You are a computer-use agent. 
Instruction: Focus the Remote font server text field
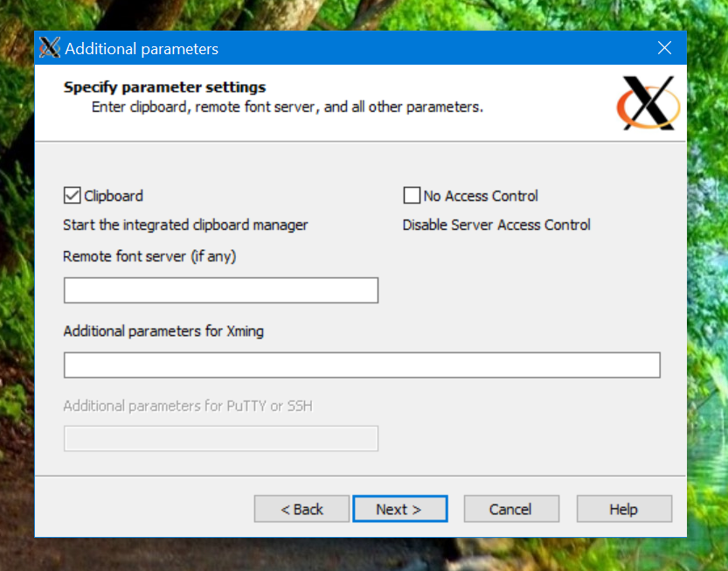click(x=220, y=290)
